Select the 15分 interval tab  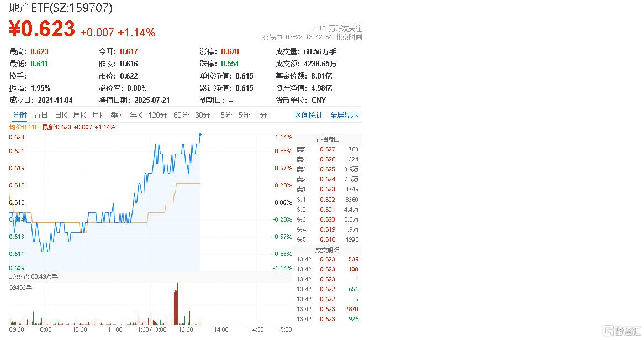point(224,115)
